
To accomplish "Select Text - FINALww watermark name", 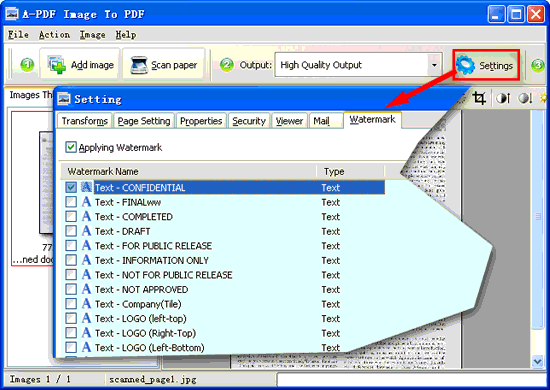I will [x=128, y=202].
